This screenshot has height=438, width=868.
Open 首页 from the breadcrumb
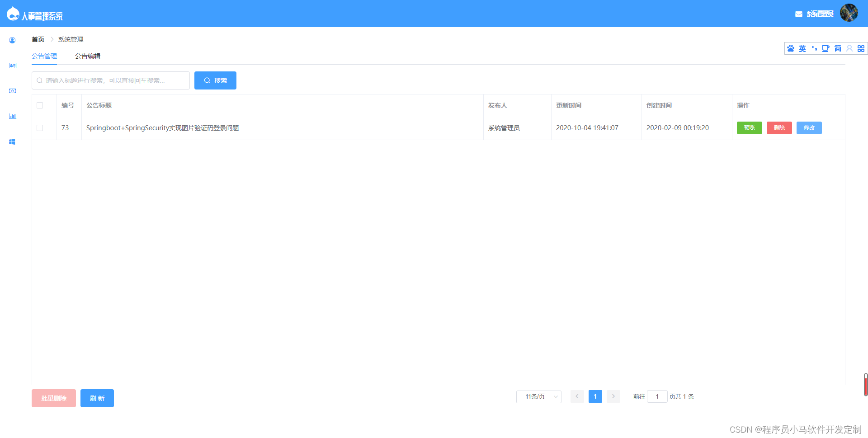click(x=38, y=39)
